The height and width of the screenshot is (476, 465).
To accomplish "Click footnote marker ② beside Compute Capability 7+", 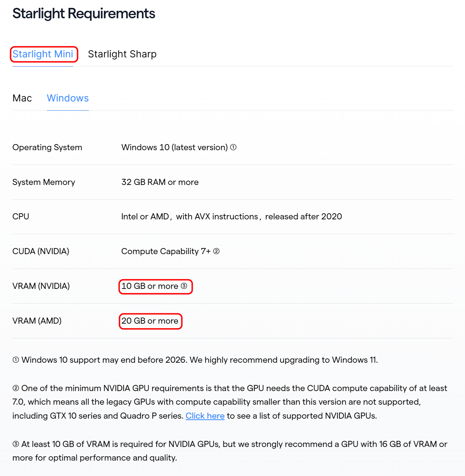I will [x=216, y=251].
